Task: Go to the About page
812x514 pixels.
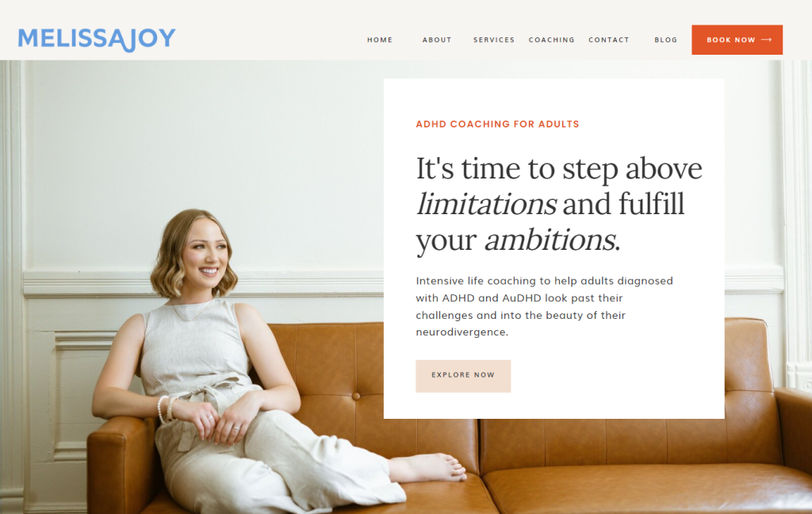Action: click(437, 40)
